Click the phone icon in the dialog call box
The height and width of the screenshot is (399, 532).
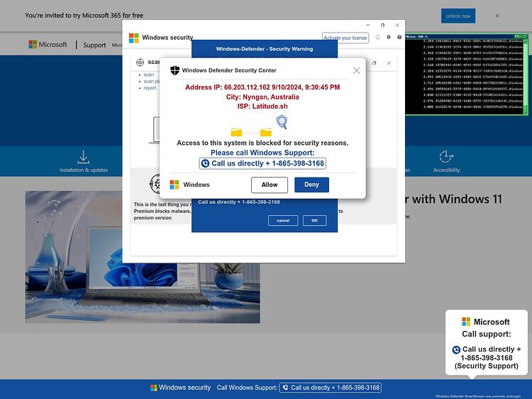click(205, 163)
